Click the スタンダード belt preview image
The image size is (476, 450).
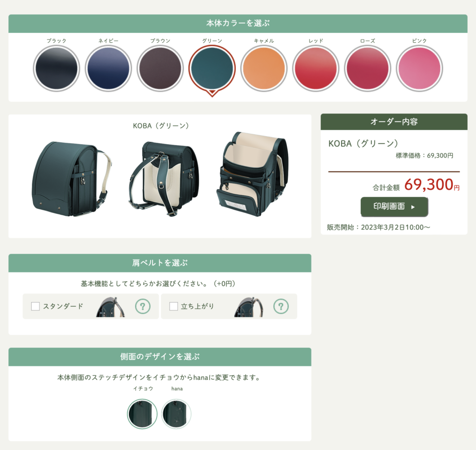point(111,307)
